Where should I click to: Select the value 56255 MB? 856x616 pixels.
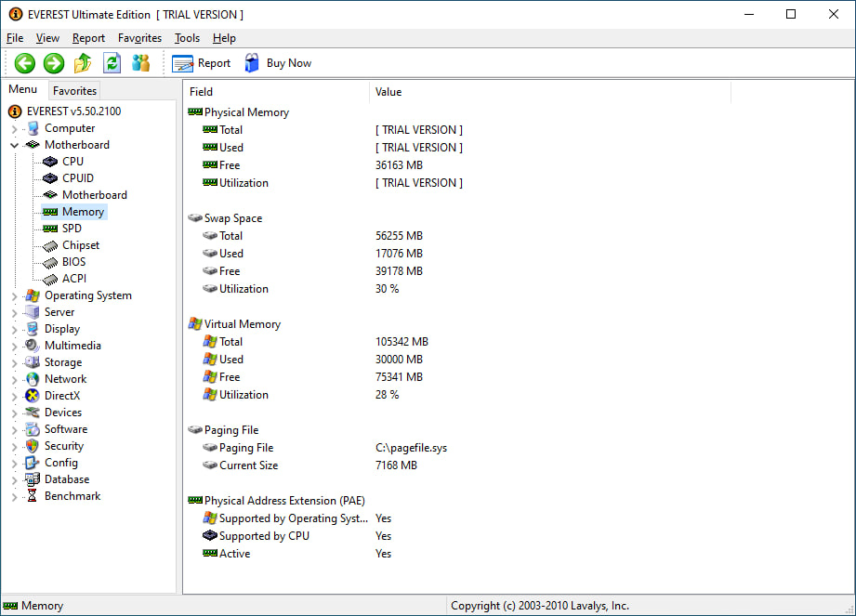point(399,236)
